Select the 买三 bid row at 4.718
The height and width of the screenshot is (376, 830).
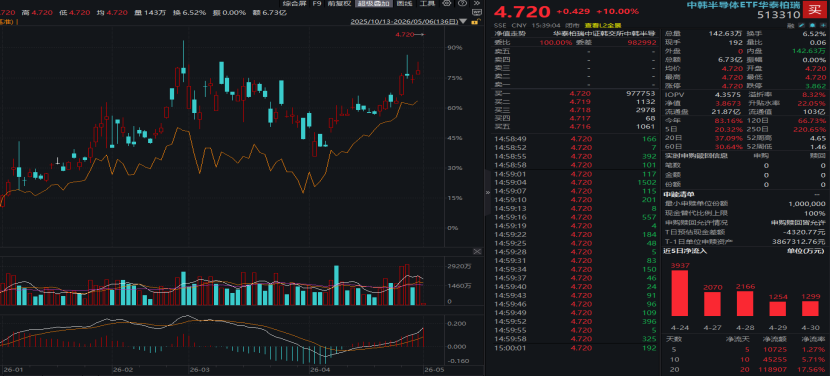point(576,110)
